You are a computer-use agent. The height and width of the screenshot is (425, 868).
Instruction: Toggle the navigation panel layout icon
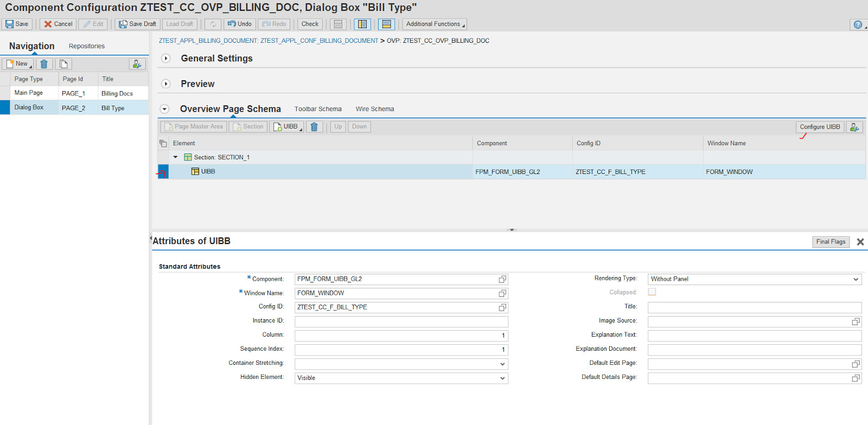(362, 24)
